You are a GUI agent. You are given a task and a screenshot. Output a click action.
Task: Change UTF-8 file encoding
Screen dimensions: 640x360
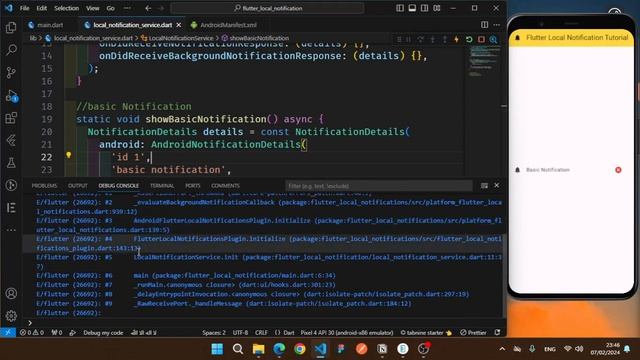click(x=240, y=333)
